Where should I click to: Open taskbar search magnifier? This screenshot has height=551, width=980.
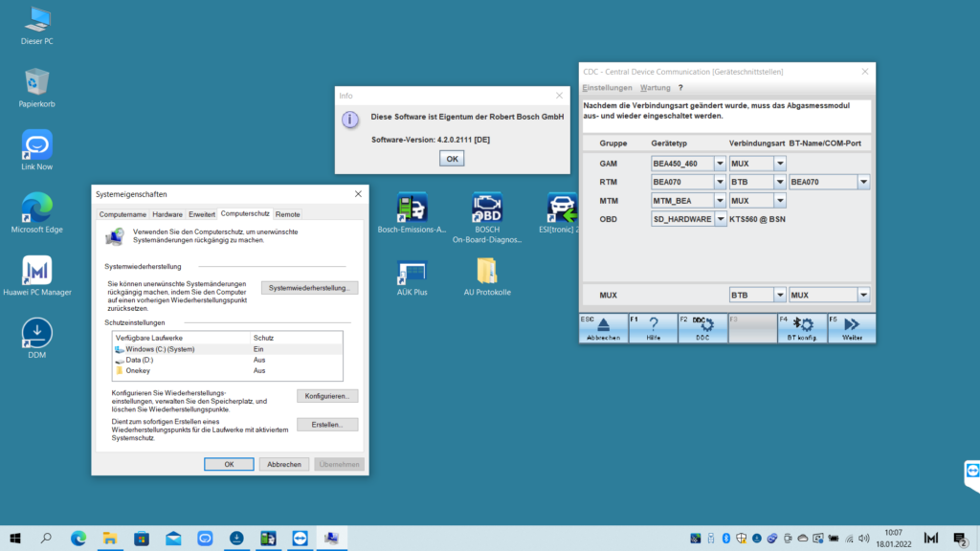click(x=46, y=538)
